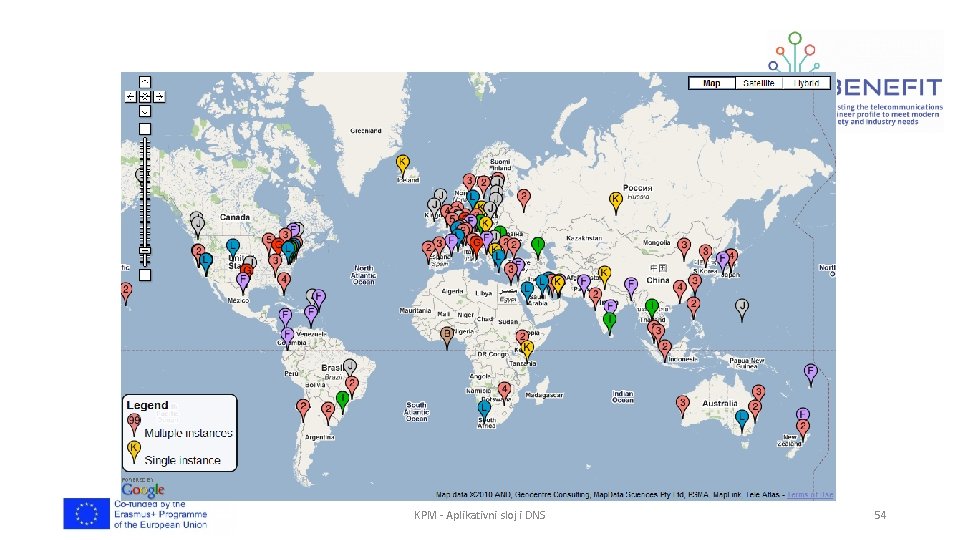960x540 pixels.
Task: Click the slide number 54
Action: 880,516
